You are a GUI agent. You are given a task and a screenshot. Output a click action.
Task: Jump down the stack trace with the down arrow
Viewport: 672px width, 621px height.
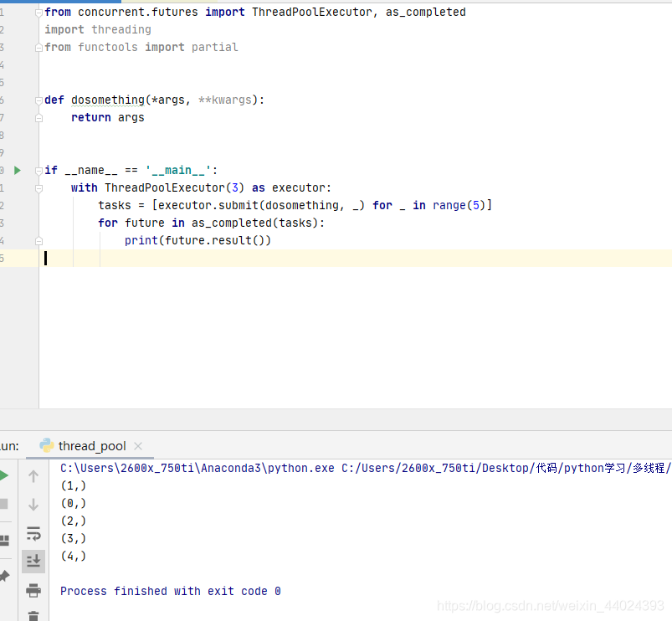coord(33,505)
